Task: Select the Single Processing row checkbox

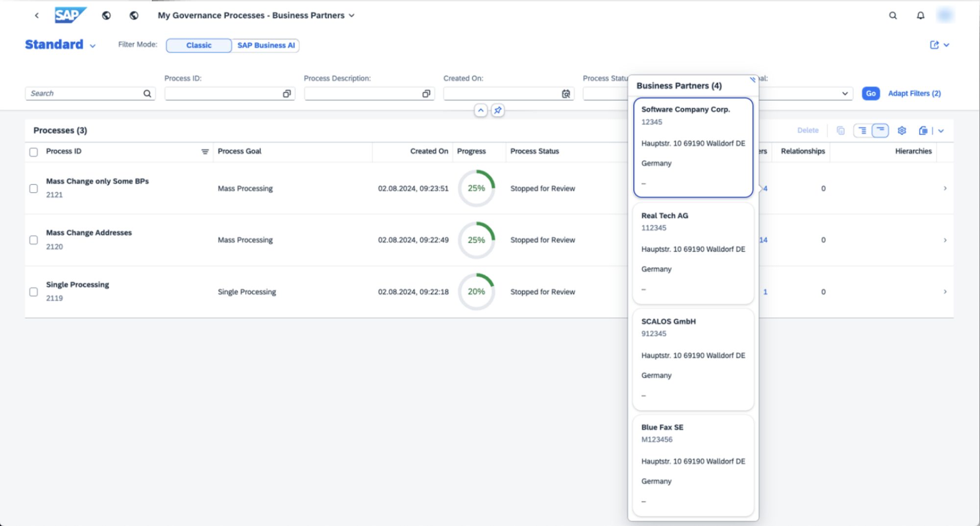Action: (x=33, y=292)
